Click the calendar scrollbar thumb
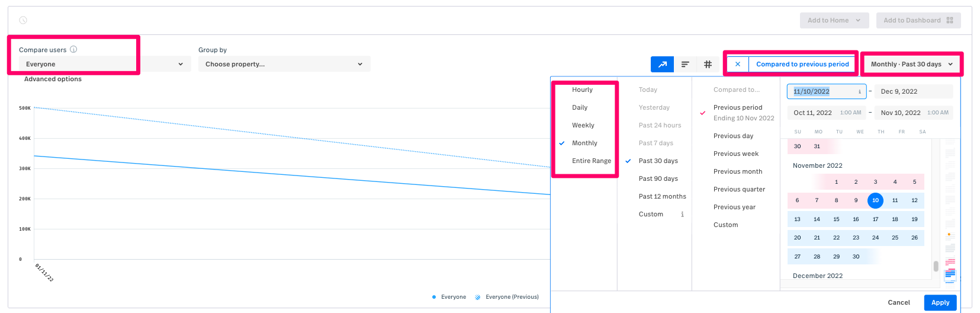Viewport: 980px width, 313px height. pyautogui.click(x=936, y=266)
